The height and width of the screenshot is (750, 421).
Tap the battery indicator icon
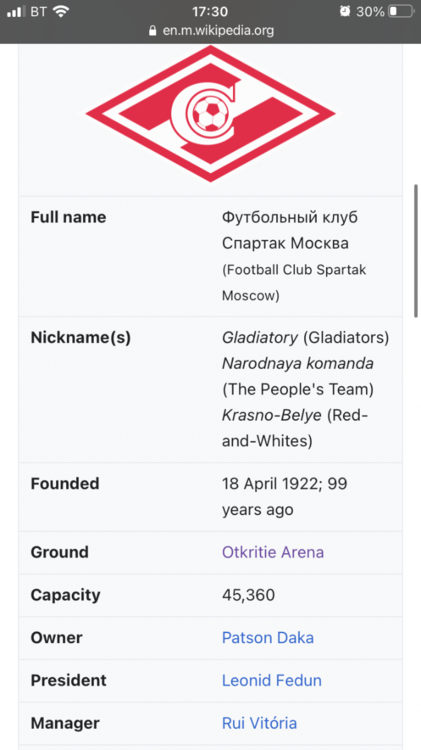point(401,11)
